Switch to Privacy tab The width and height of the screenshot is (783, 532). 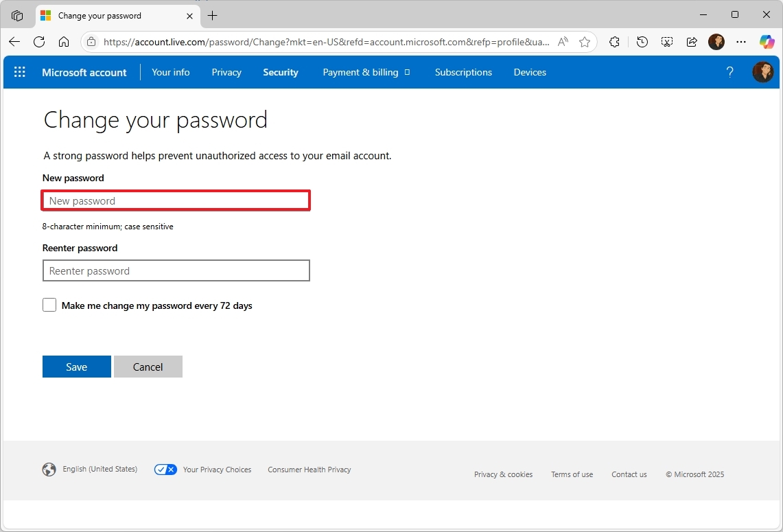(226, 73)
